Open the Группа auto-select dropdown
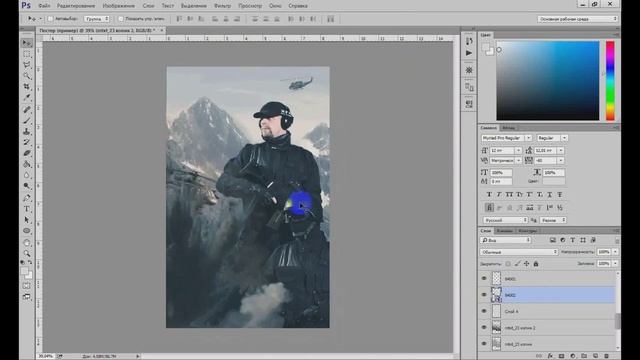Screen dimensions: 640x360 pos(97,19)
